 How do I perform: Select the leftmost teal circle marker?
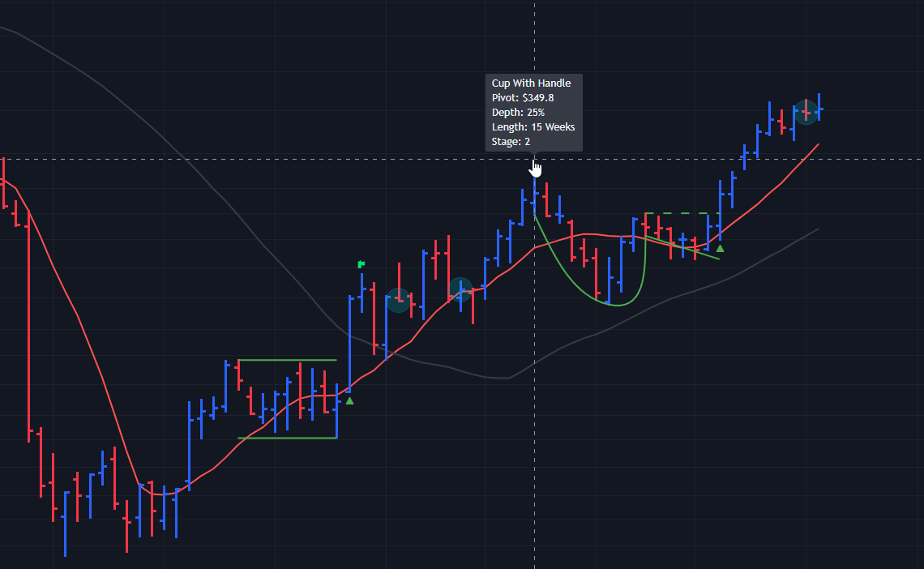399,301
